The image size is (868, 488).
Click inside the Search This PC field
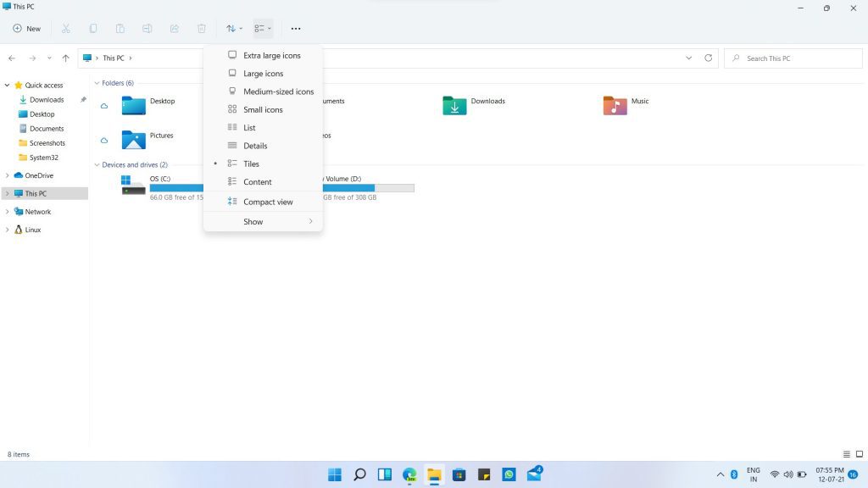pyautogui.click(x=793, y=58)
